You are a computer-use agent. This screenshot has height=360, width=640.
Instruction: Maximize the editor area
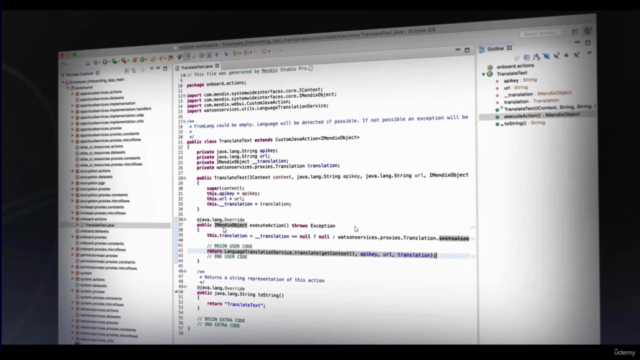click(x=467, y=50)
